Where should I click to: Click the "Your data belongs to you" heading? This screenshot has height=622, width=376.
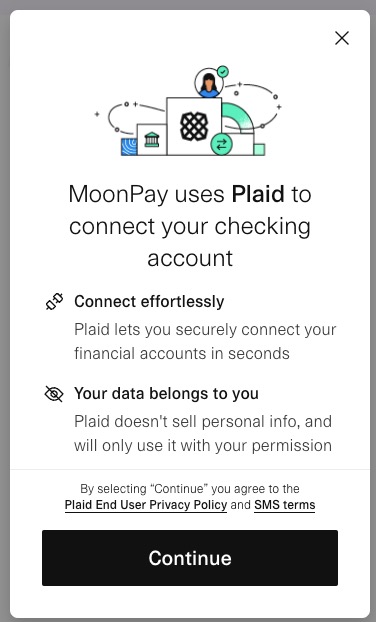(x=166, y=394)
